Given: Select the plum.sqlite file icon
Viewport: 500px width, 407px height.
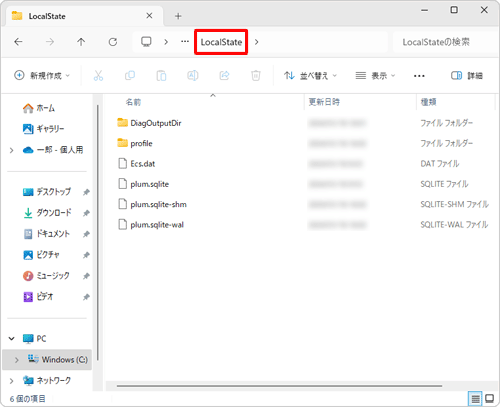Looking at the screenshot, I should (123, 184).
